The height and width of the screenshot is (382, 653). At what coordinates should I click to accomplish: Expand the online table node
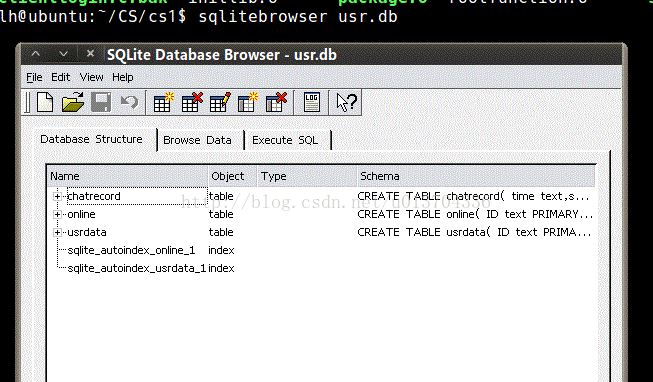point(57,215)
